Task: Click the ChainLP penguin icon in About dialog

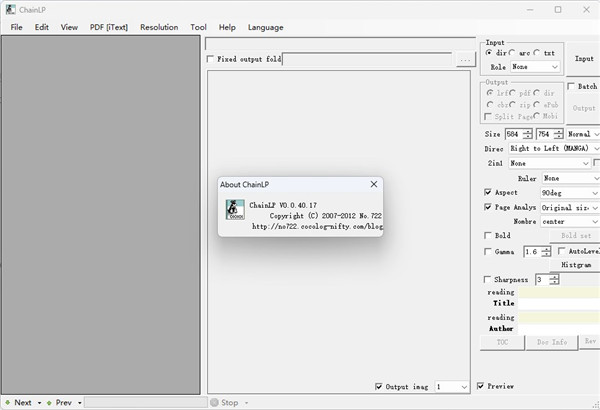Action: tap(235, 209)
